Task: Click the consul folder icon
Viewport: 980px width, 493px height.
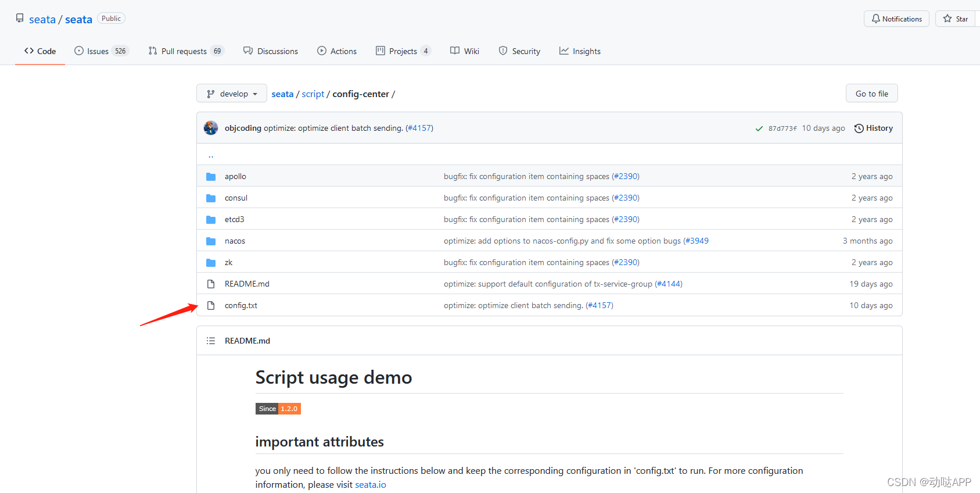Action: (211, 198)
